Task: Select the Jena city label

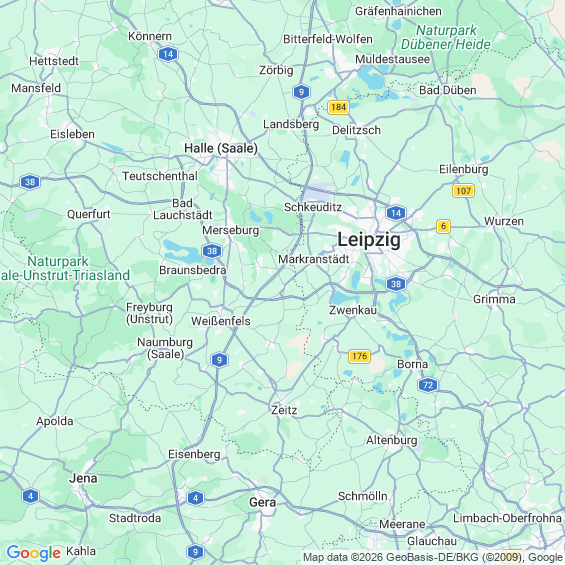Action: tap(83, 478)
